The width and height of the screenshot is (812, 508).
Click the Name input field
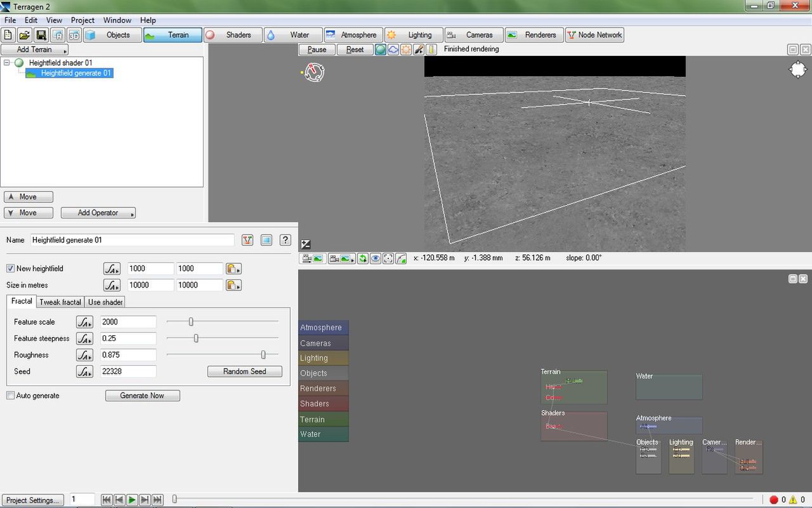133,240
